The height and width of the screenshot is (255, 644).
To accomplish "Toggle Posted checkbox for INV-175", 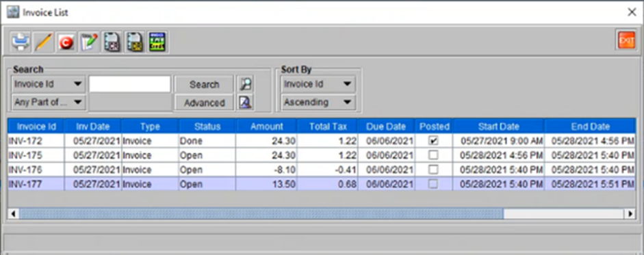I will pos(433,155).
